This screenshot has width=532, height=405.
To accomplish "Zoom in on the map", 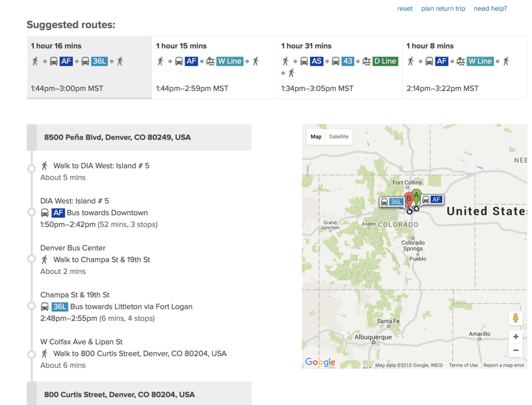I will (515, 336).
